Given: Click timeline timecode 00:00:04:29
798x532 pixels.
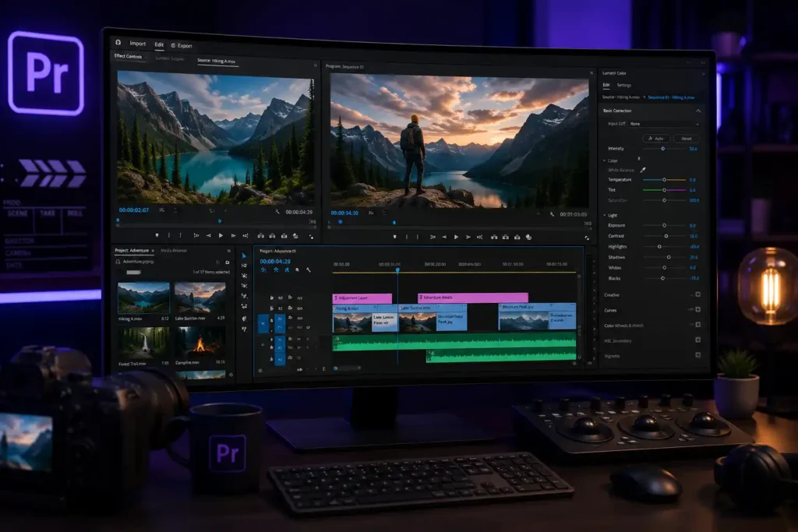Looking at the screenshot, I should coord(275,261).
